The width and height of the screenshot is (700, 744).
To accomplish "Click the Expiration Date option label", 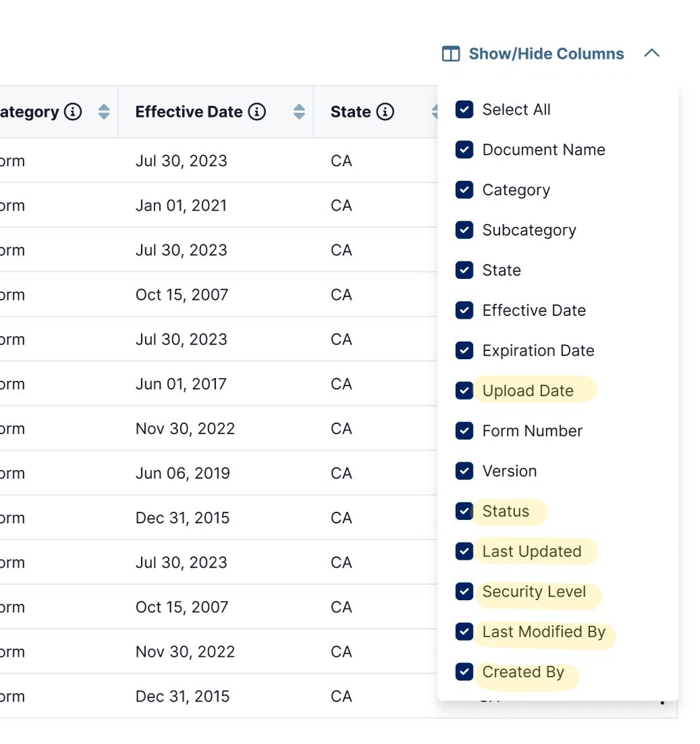I will click(538, 351).
